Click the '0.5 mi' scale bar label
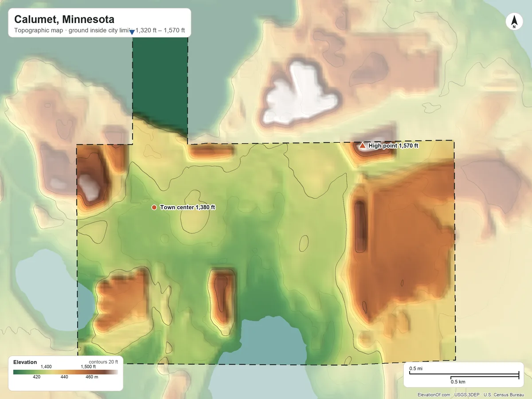 (x=415, y=368)
